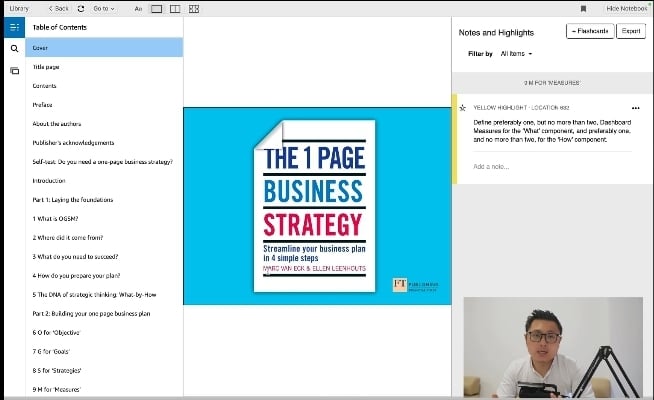
Task: Open the search magnifier icon
Action: 15,49
